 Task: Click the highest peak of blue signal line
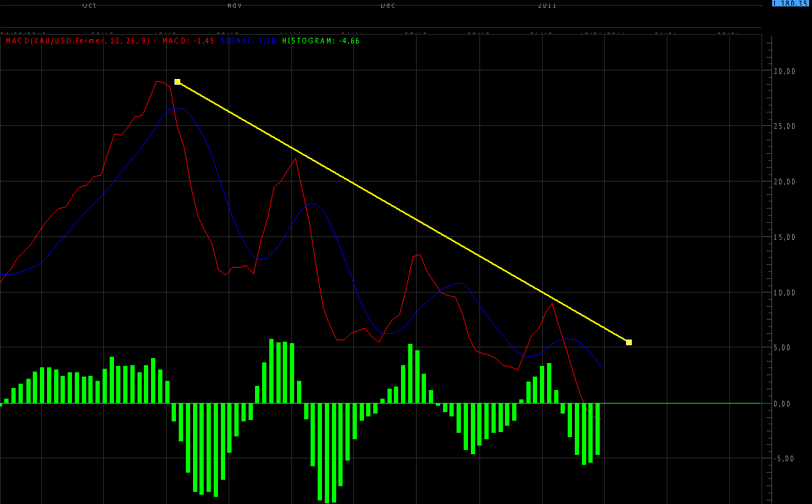click(x=176, y=108)
